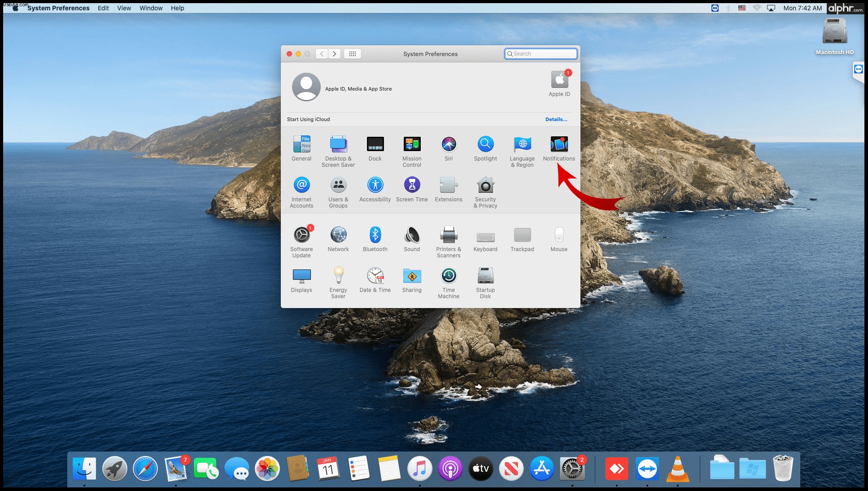
Task: Open the Sharing preference pane
Action: click(x=412, y=280)
